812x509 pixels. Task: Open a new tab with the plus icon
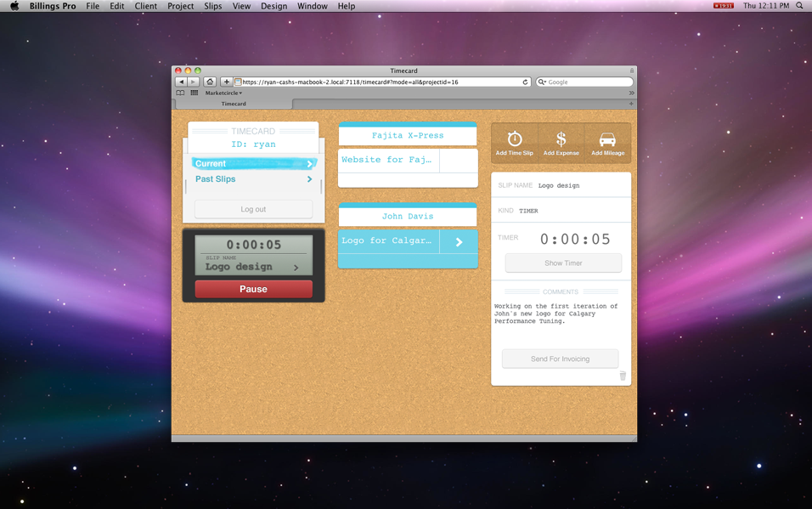click(631, 104)
